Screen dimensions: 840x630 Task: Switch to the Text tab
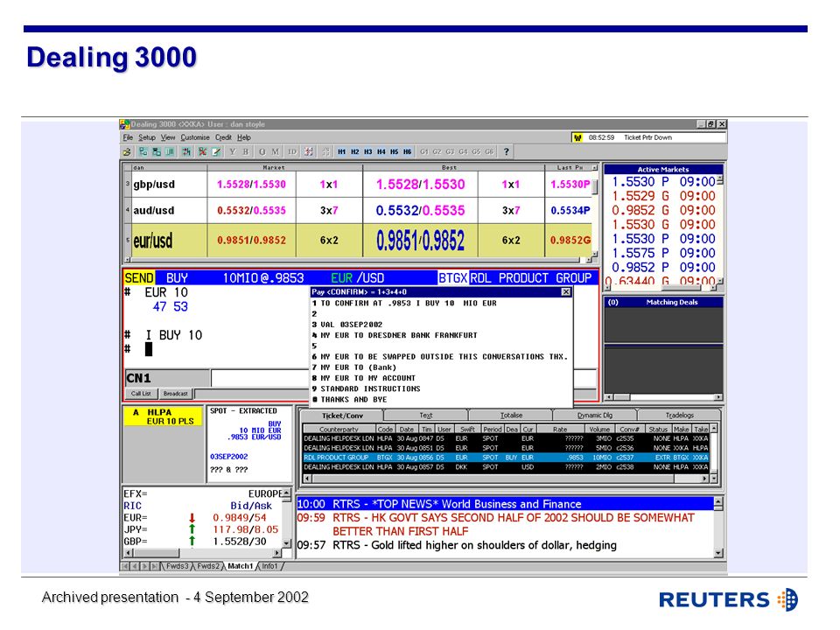tap(426, 415)
